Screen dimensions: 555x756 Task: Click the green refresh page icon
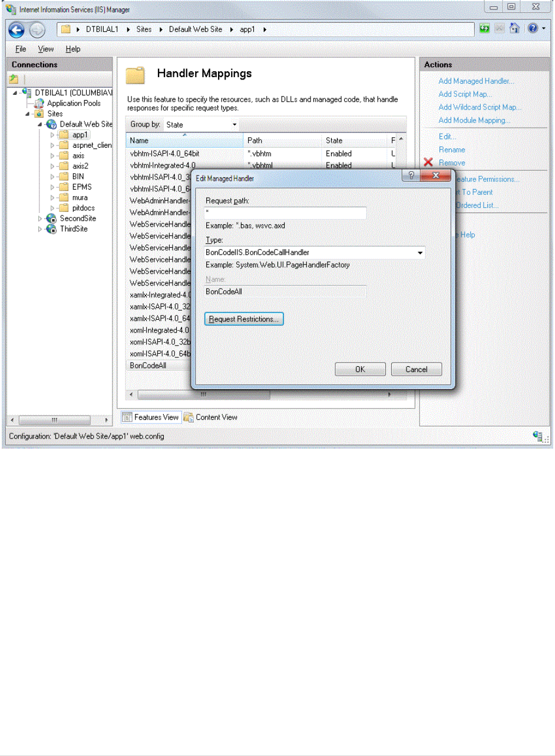[x=485, y=29]
